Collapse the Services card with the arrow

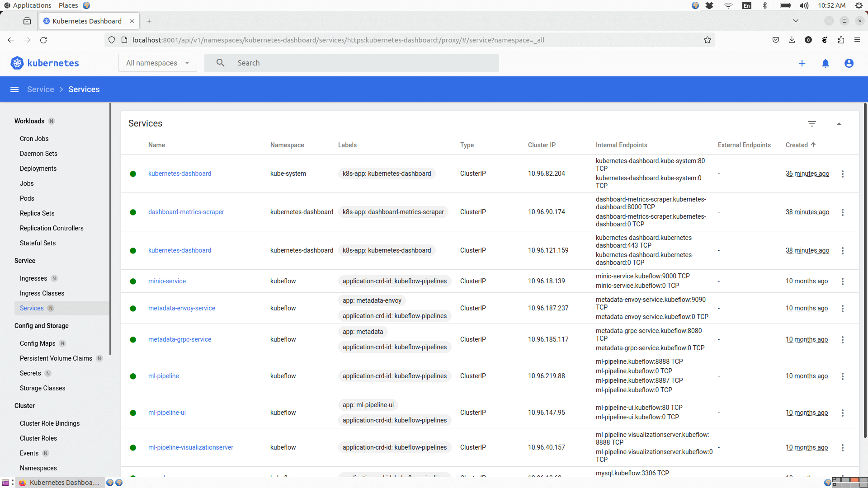point(839,123)
